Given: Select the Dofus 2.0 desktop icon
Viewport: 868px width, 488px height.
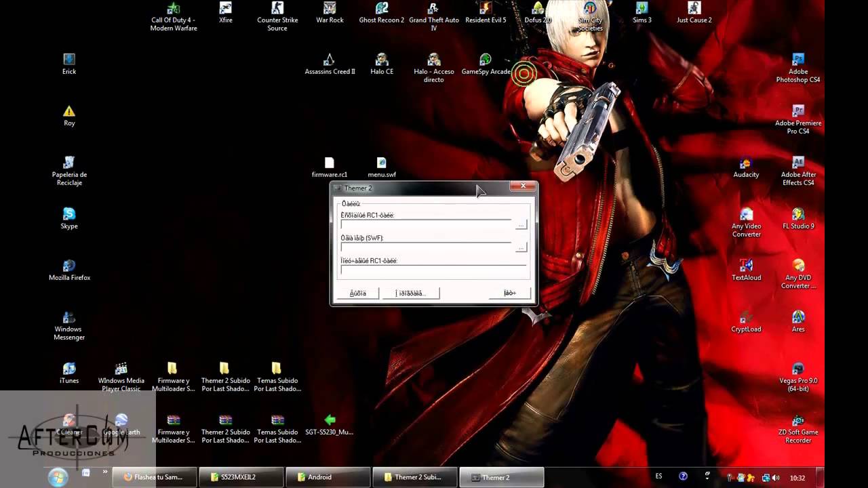Looking at the screenshot, I should [x=538, y=12].
